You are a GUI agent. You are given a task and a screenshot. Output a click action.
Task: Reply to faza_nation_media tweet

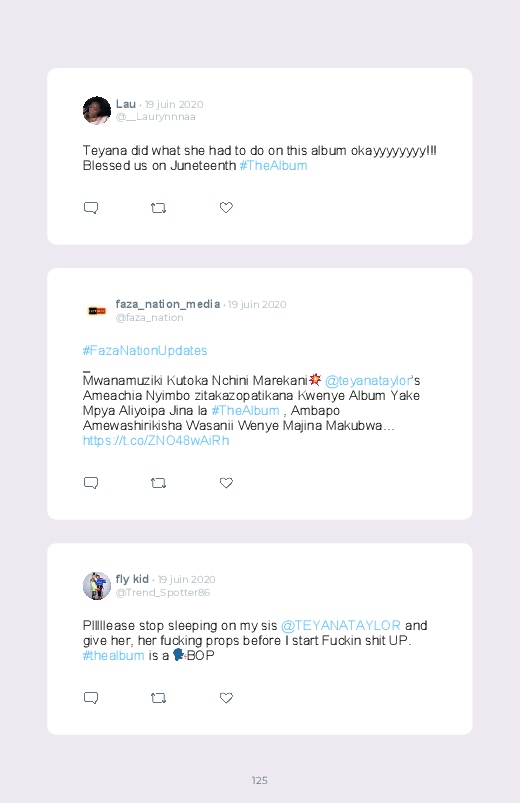point(91,483)
